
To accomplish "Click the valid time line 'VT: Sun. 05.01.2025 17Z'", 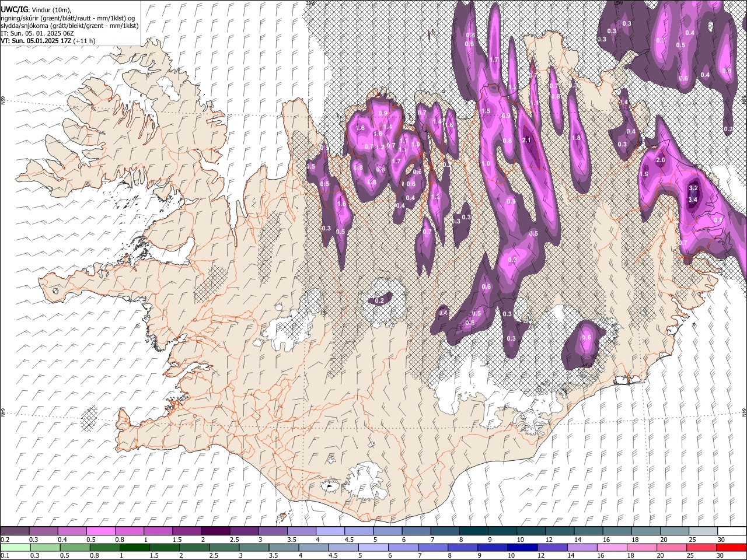I will coord(36,41).
